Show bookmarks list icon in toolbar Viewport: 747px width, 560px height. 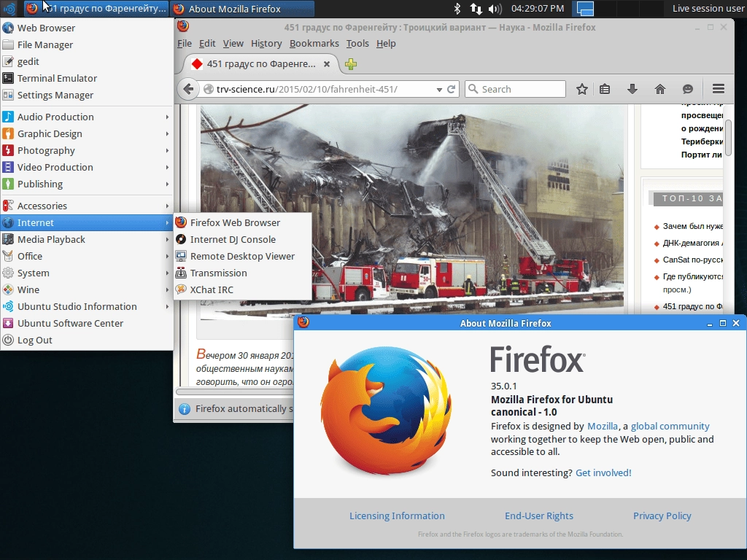[x=605, y=89]
